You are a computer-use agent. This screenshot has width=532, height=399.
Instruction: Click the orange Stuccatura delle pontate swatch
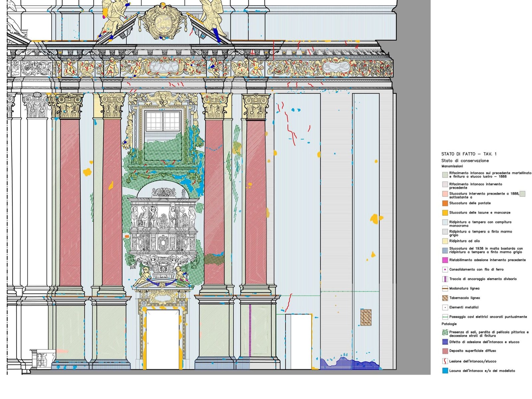445,203
